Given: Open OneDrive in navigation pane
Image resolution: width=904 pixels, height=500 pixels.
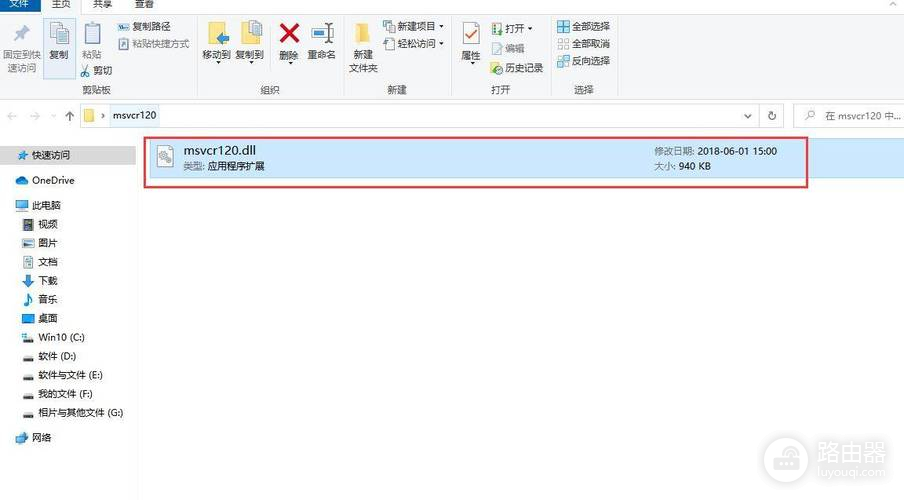Looking at the screenshot, I should [x=45, y=181].
